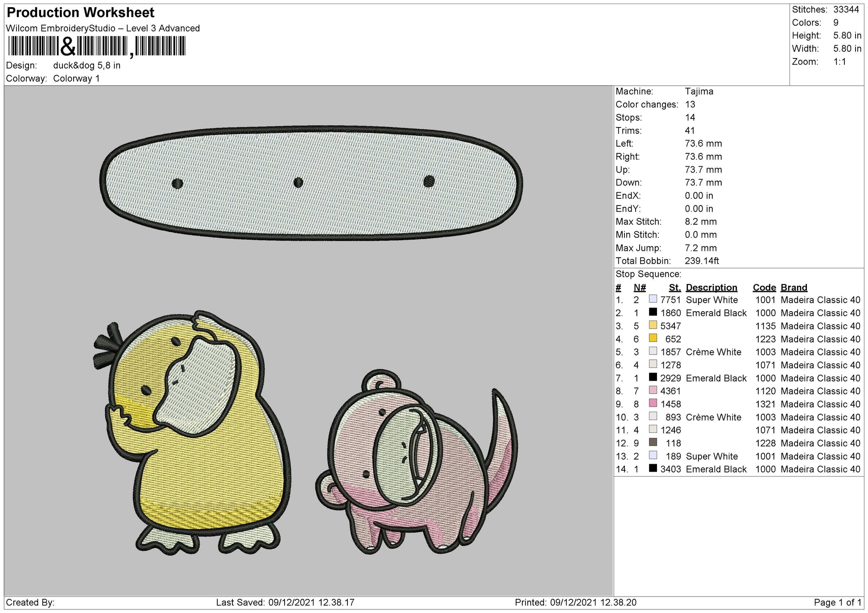
Task: Select the skateboard embroidery design
Action: tap(311, 183)
